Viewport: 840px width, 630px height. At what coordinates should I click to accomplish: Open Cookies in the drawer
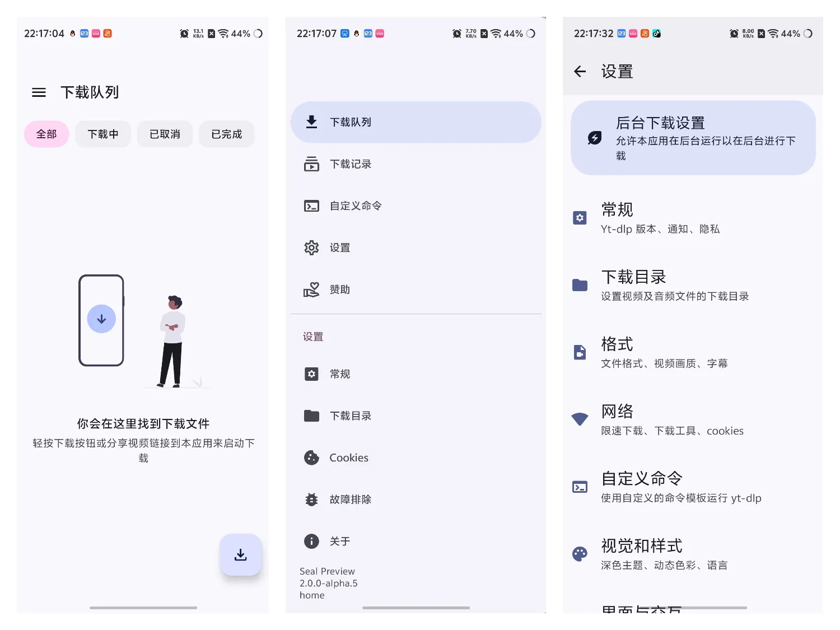pyautogui.click(x=416, y=458)
